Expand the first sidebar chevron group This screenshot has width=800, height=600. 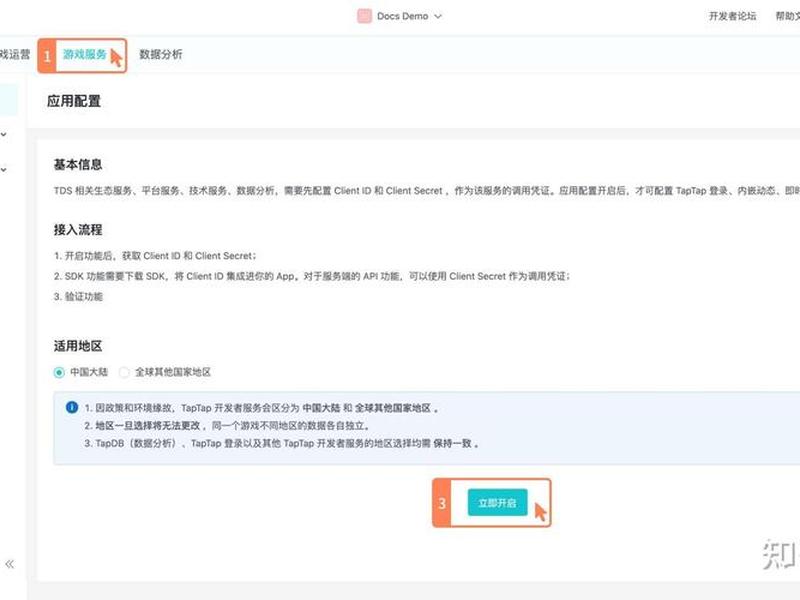(x=4, y=135)
